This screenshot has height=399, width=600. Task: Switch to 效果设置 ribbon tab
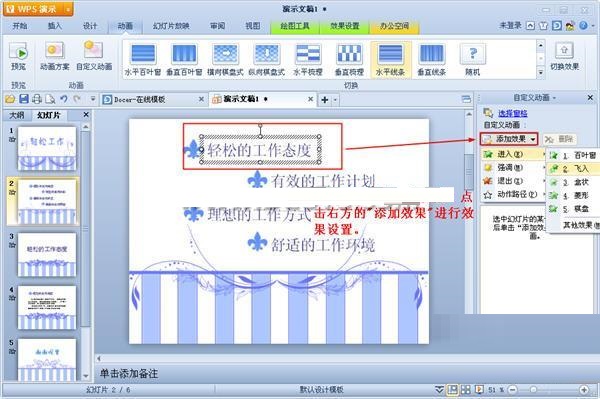click(345, 26)
